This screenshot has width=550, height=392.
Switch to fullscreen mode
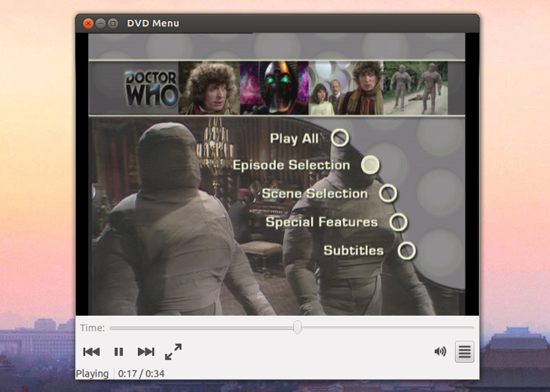coord(173,352)
